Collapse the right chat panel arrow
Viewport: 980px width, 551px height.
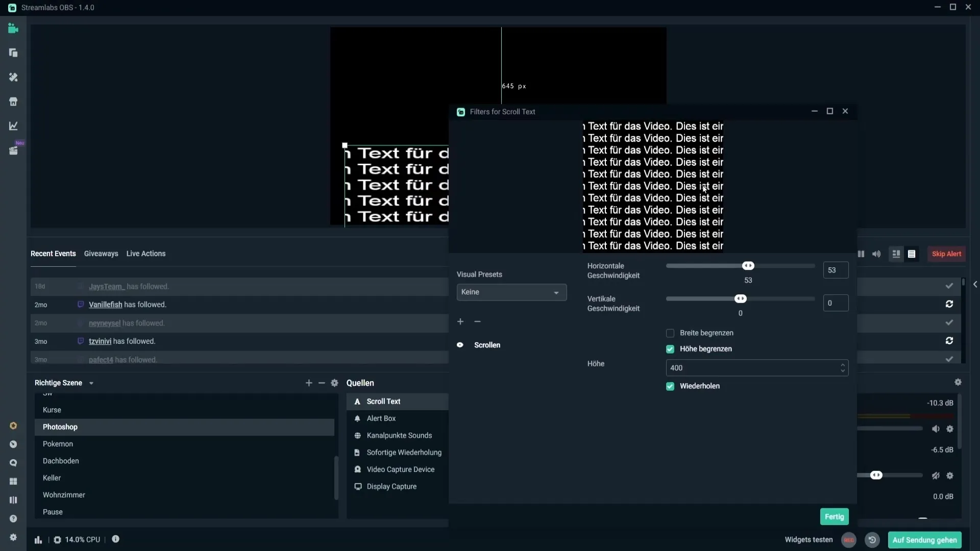point(975,285)
